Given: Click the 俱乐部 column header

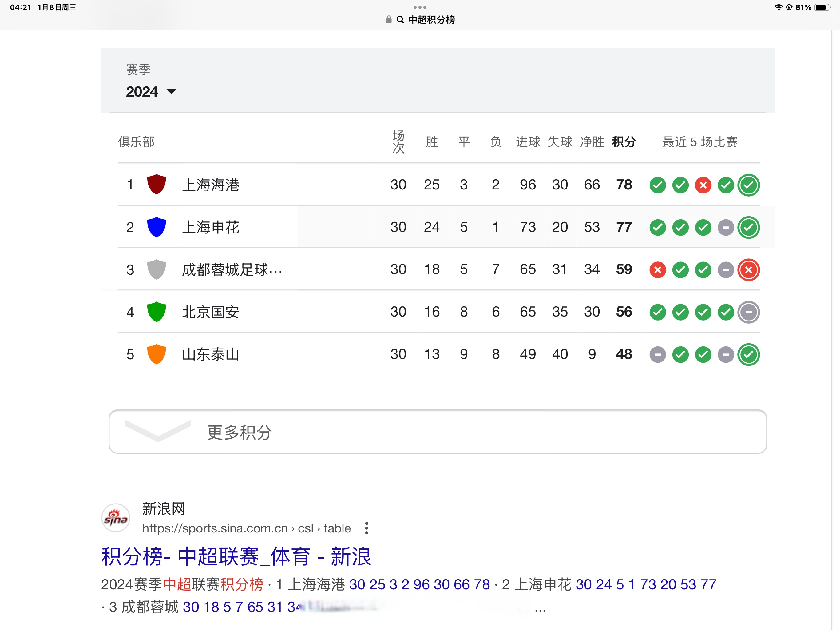Looking at the screenshot, I should [136, 142].
